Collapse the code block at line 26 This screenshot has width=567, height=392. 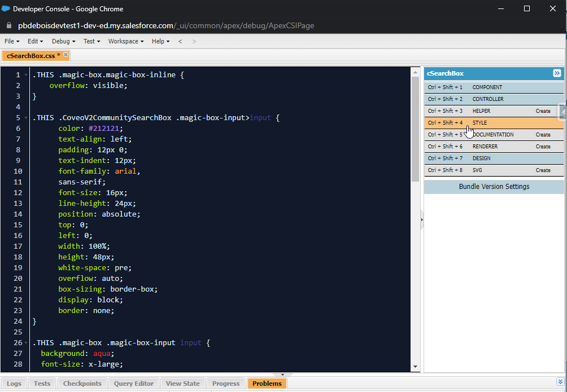click(27, 343)
